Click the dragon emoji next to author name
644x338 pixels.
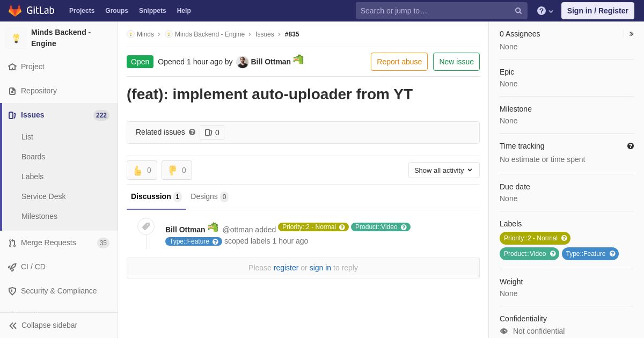tap(298, 60)
